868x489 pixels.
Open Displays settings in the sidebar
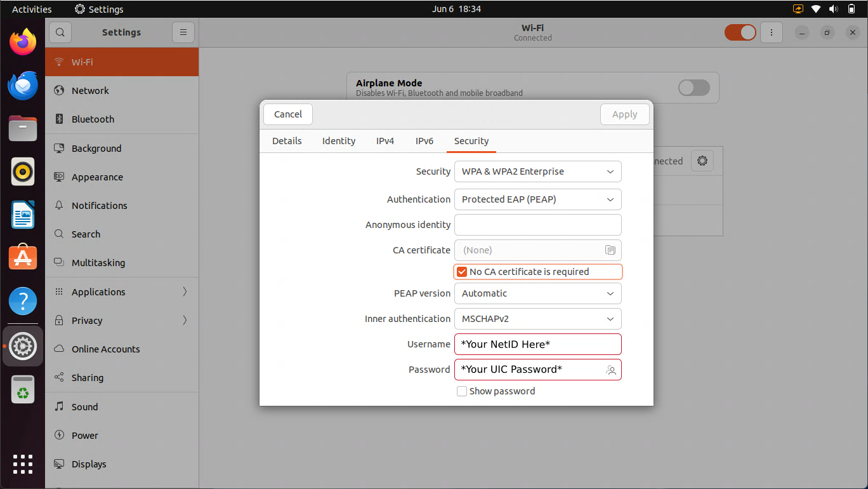[122, 464]
